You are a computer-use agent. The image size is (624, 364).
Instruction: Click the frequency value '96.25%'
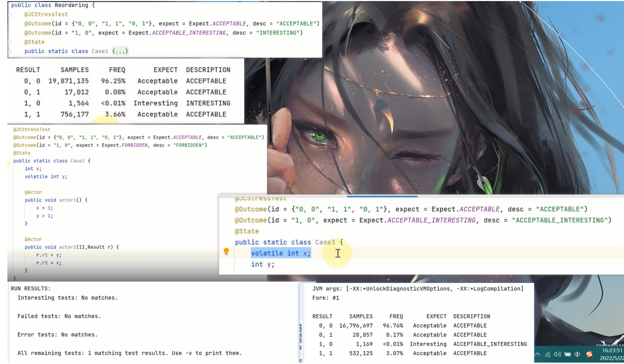pyautogui.click(x=113, y=81)
